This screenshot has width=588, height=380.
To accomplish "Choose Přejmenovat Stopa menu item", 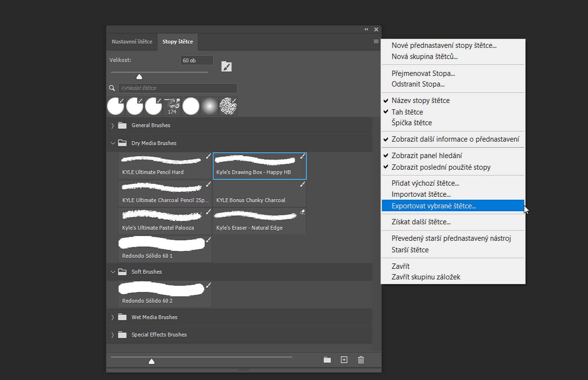I will 453,73.
